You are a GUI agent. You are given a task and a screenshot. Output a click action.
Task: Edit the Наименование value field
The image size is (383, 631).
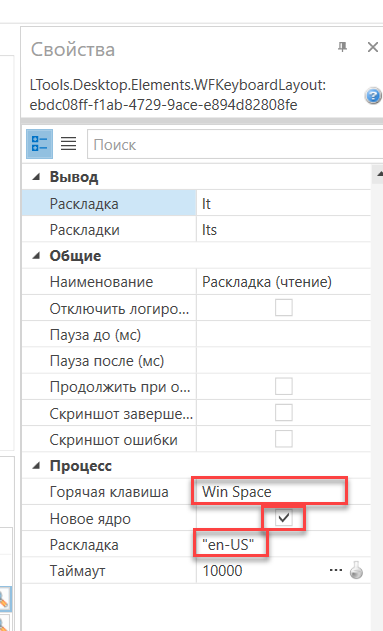click(283, 282)
